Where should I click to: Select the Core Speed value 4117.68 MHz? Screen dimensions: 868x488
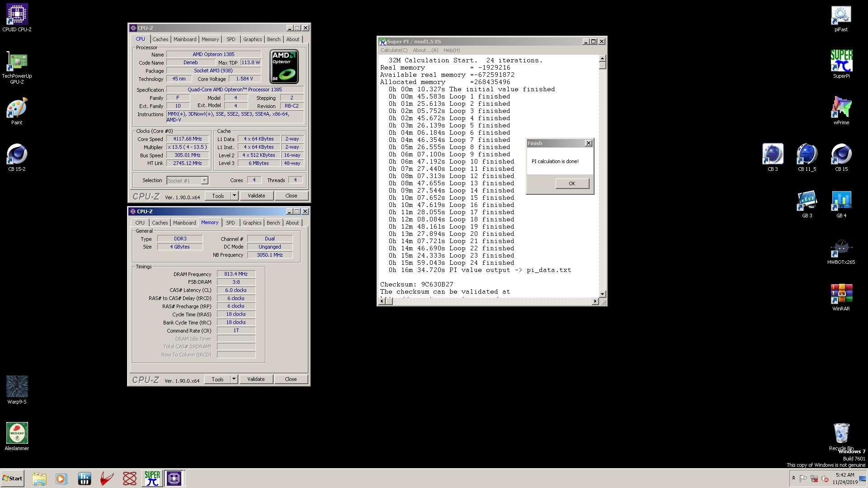tap(188, 139)
